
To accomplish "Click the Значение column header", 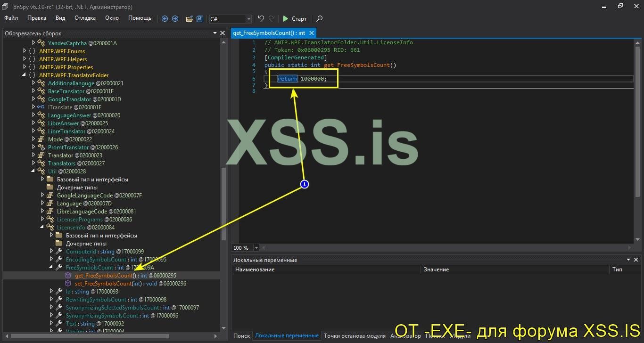I will [x=515, y=269].
